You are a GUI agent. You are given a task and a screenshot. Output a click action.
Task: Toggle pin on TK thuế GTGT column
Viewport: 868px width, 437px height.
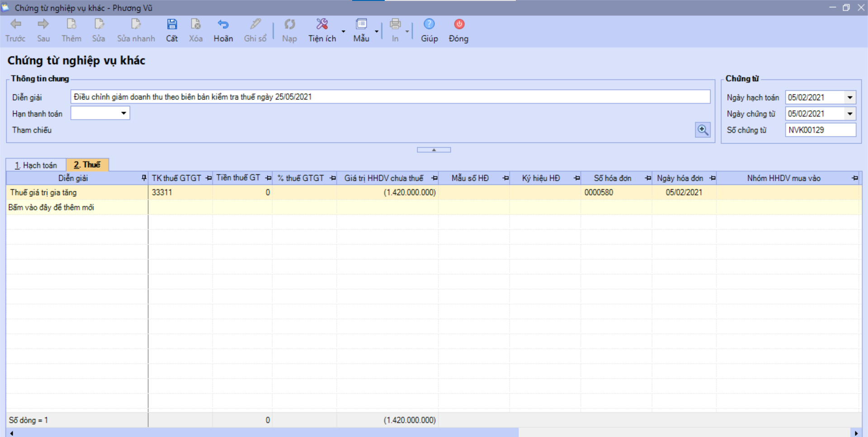pos(208,178)
